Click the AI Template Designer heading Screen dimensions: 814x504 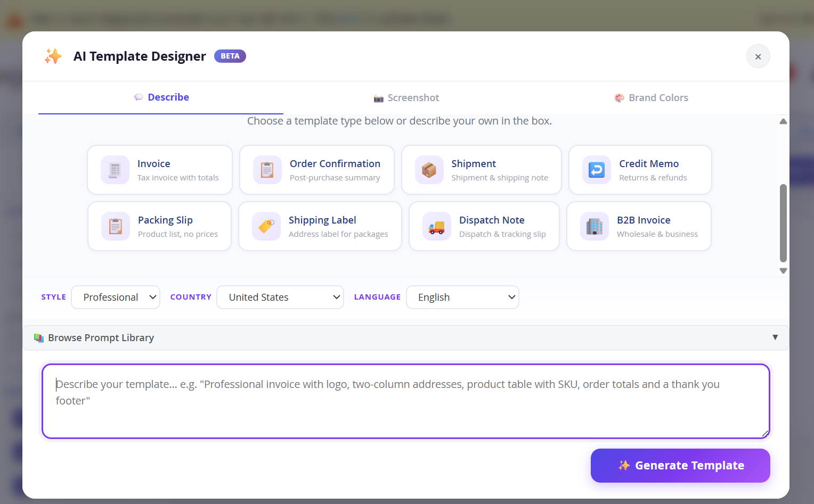140,56
